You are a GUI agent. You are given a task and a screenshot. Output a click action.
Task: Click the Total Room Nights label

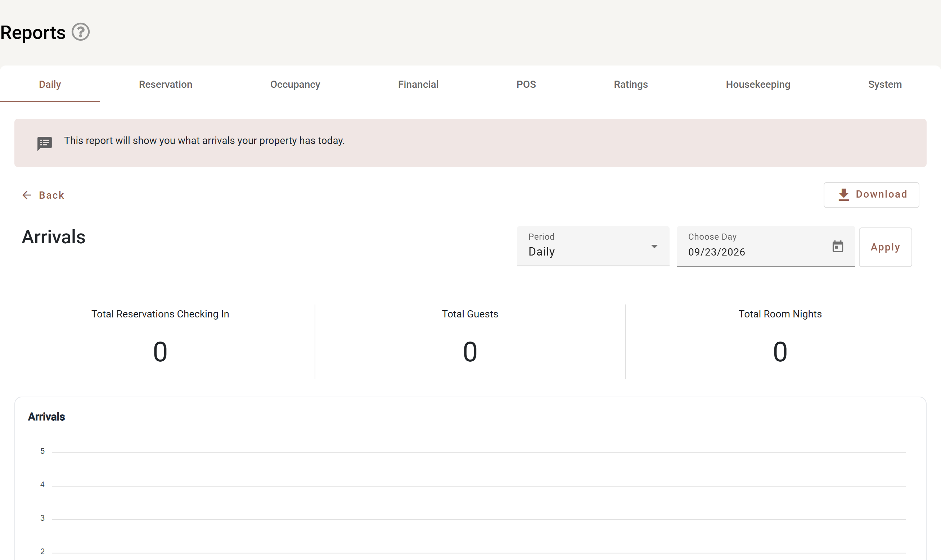(x=780, y=314)
